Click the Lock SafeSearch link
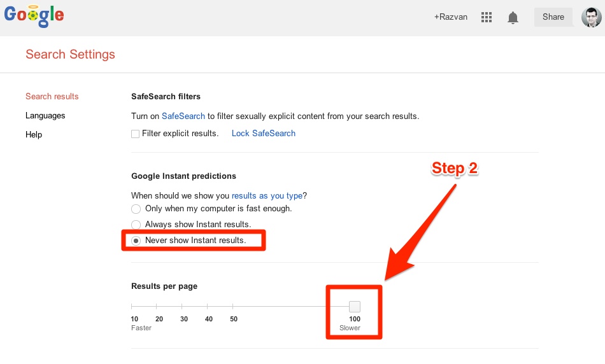Screen dimensions: 605x364 pyautogui.click(x=264, y=134)
